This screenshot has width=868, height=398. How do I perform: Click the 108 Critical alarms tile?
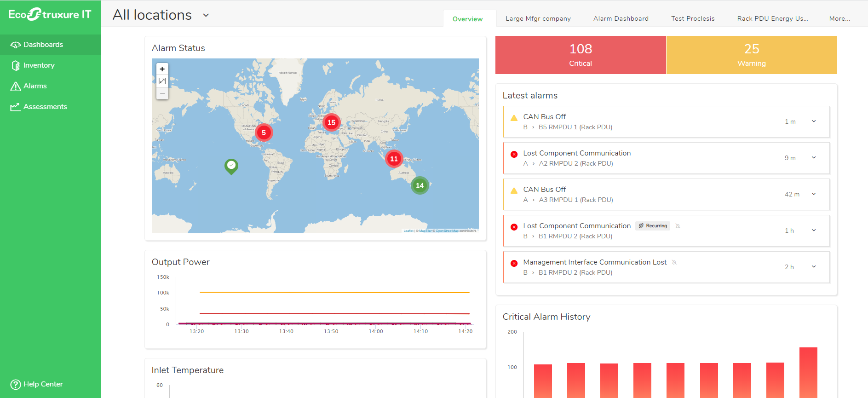click(581, 55)
